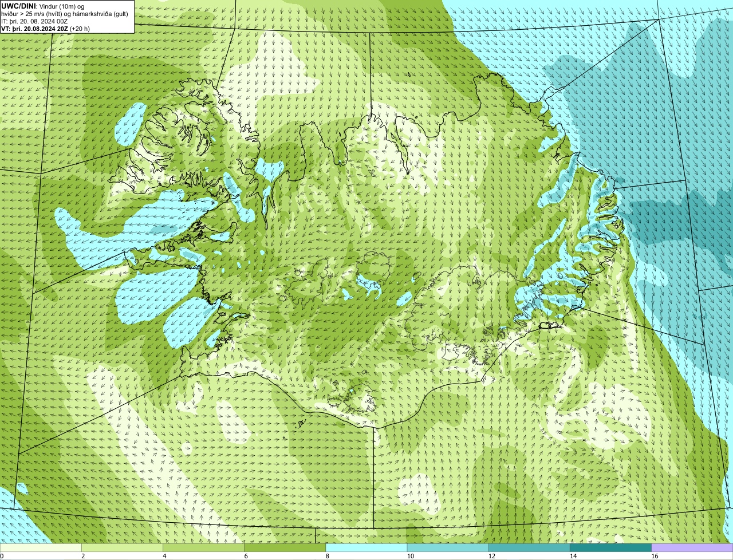The width and height of the screenshot is (733, 560).
Task: Click the title line "UWC/DINI: Vindur (10m) og"
Action: point(42,6)
